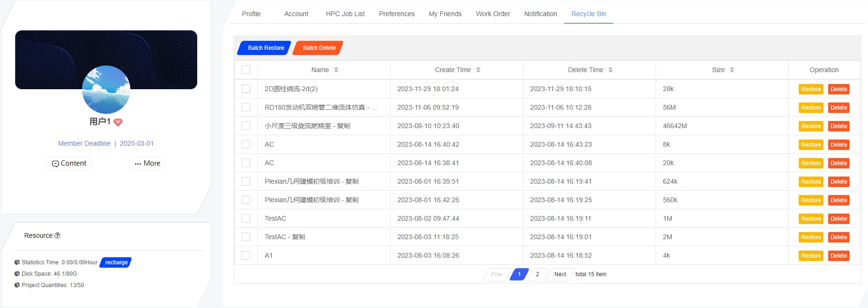Click the 用户1 username text

coord(100,122)
